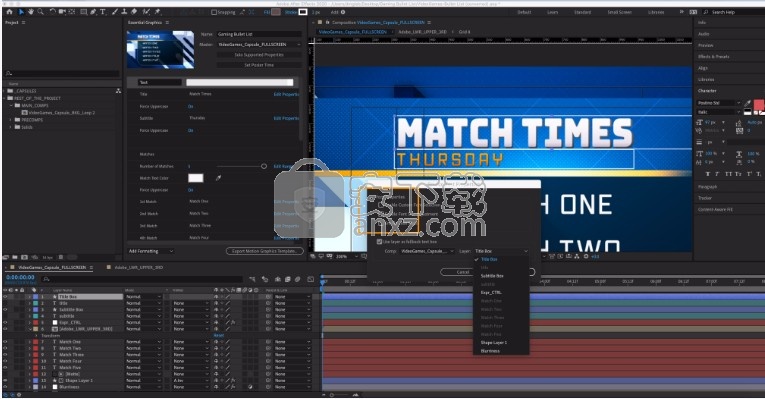Click the Stroke color swatch in toolbar

click(302, 12)
